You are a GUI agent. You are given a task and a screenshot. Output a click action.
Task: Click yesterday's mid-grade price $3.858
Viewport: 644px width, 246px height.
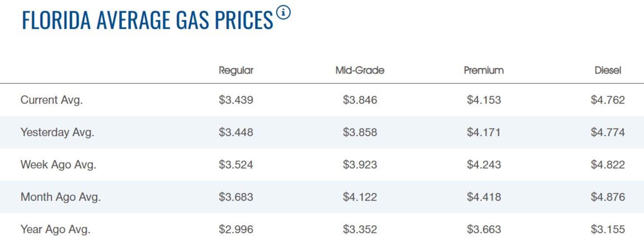pyautogui.click(x=360, y=133)
